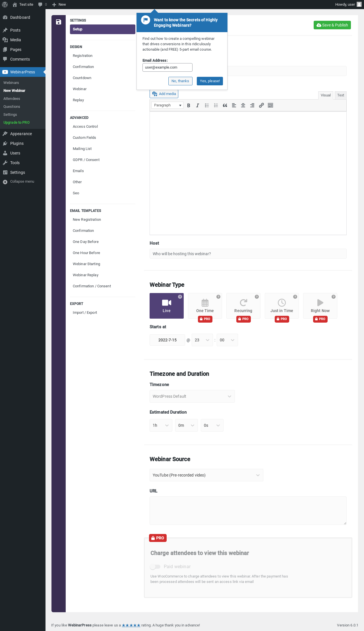Click the five-star rating link
The width and height of the screenshot is (364, 631).
131,625
